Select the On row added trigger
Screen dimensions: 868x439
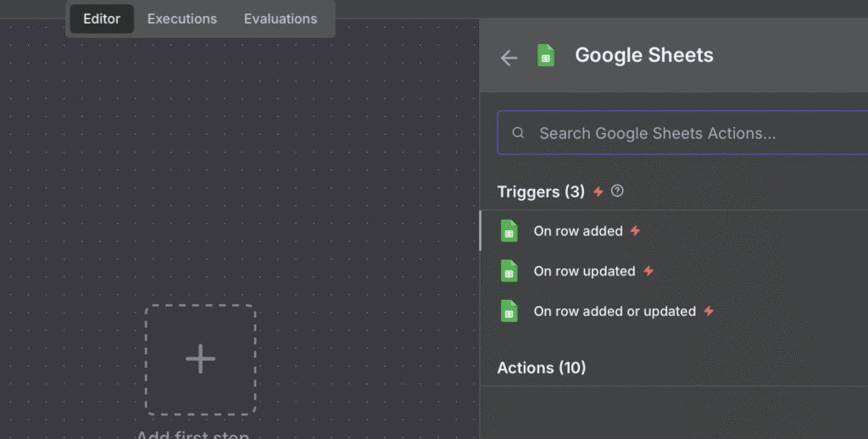578,231
